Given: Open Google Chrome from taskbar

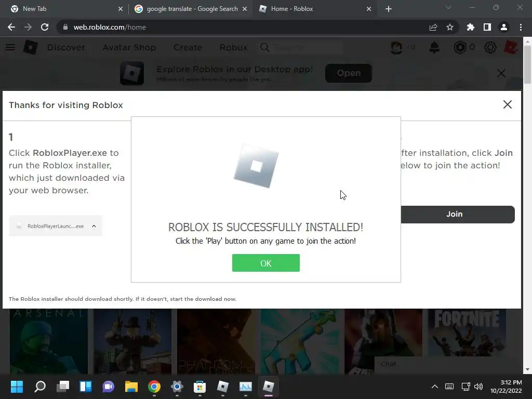Looking at the screenshot, I should [x=154, y=387].
